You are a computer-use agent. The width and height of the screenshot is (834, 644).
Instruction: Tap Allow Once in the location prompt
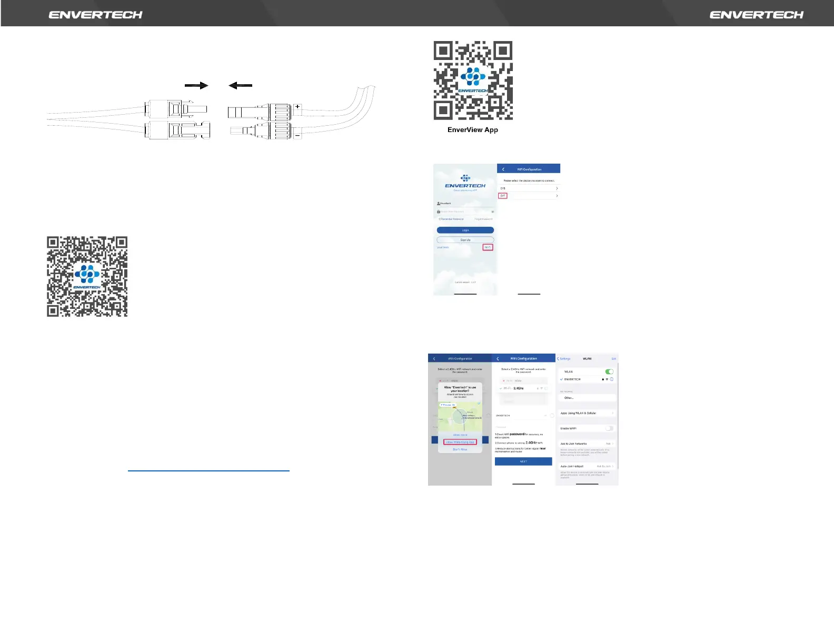(x=460, y=435)
